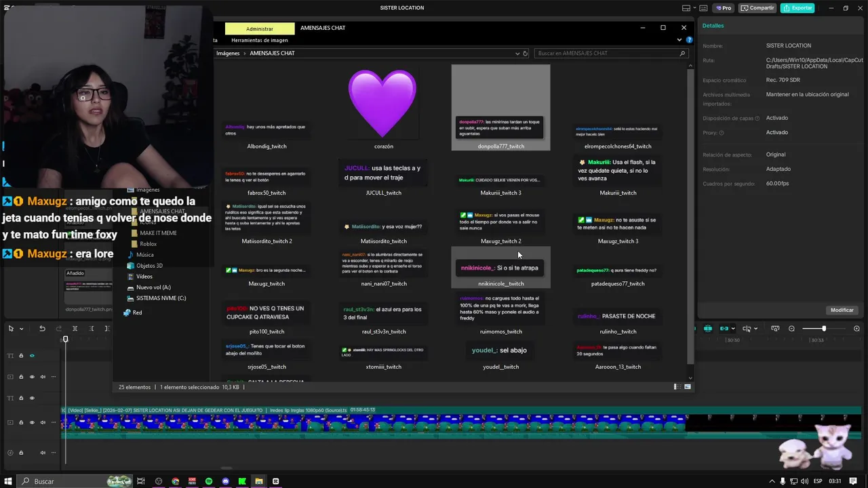Hide the second text track
Image resolution: width=868 pixels, height=488 pixels.
pos(32,398)
